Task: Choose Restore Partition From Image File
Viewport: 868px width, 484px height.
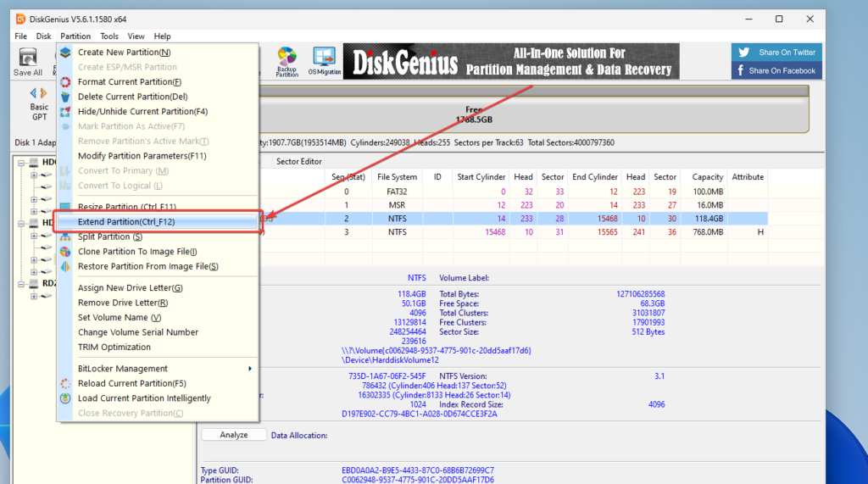Action: 157,266
